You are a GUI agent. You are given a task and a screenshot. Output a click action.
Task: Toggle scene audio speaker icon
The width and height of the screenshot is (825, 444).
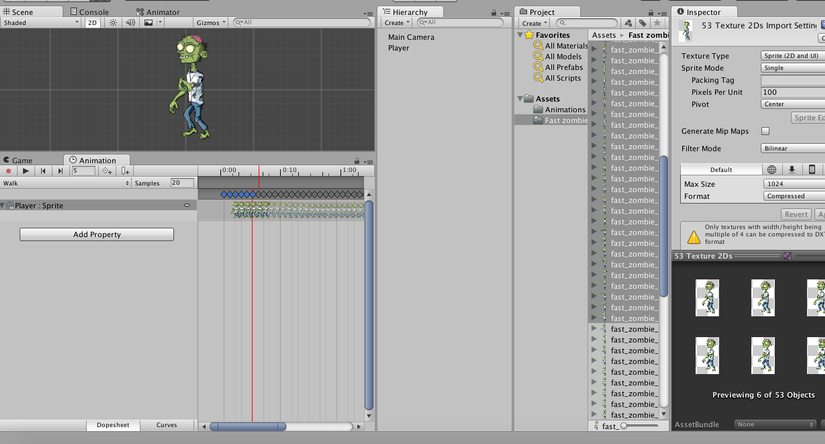click(x=130, y=23)
